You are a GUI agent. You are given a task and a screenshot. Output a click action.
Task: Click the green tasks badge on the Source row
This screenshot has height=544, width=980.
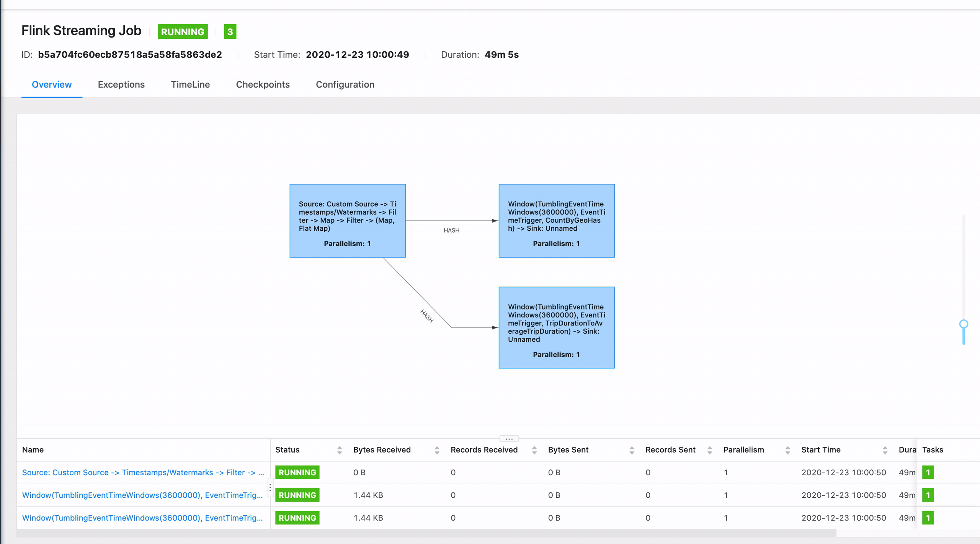tap(928, 472)
